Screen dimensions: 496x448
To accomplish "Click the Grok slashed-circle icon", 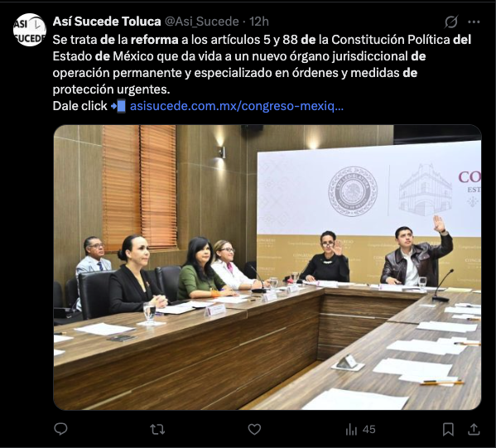I will (x=451, y=22).
